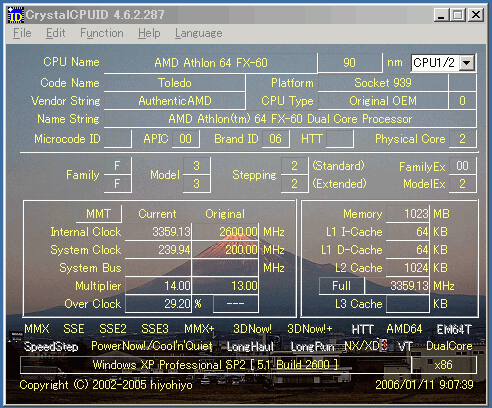Viewport: 492px width, 408px height.
Task: Click the SpeedStep feature label
Action: tap(51, 347)
